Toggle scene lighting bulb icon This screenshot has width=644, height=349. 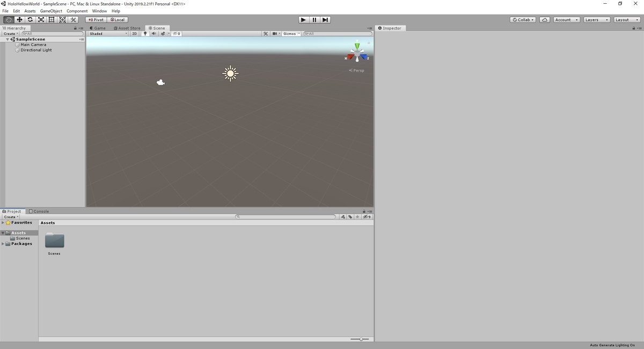(145, 33)
